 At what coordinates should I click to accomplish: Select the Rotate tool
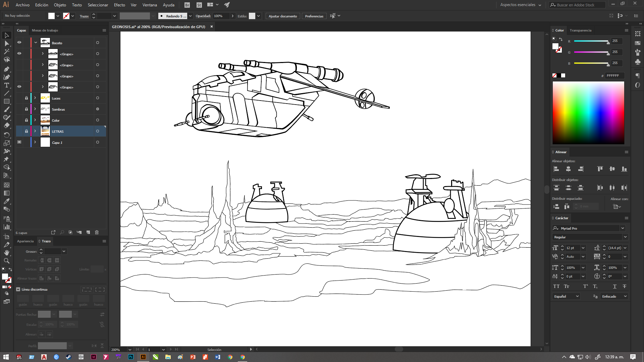click(x=6, y=135)
